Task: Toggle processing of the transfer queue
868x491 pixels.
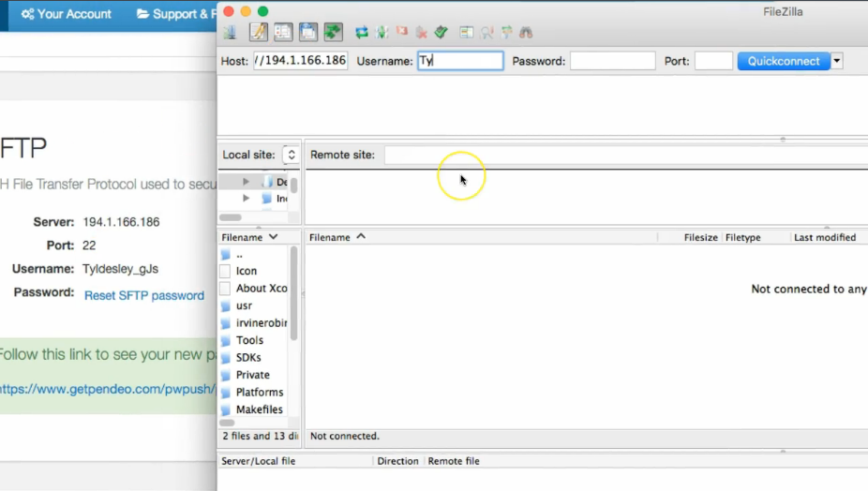Action: [382, 33]
